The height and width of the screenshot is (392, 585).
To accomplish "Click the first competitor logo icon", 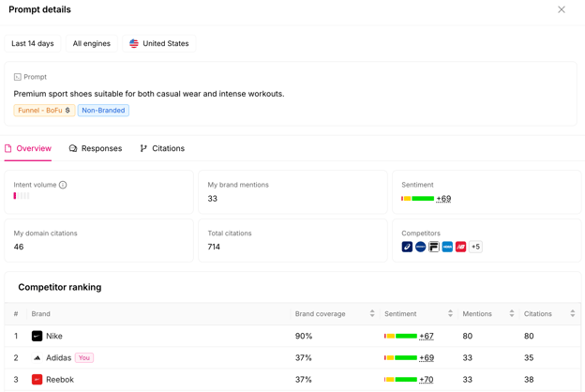I will point(407,247).
